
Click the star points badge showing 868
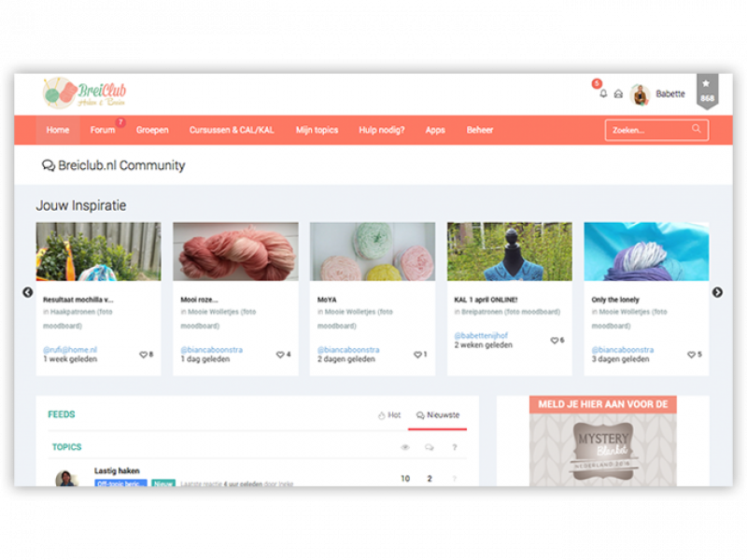tap(707, 92)
